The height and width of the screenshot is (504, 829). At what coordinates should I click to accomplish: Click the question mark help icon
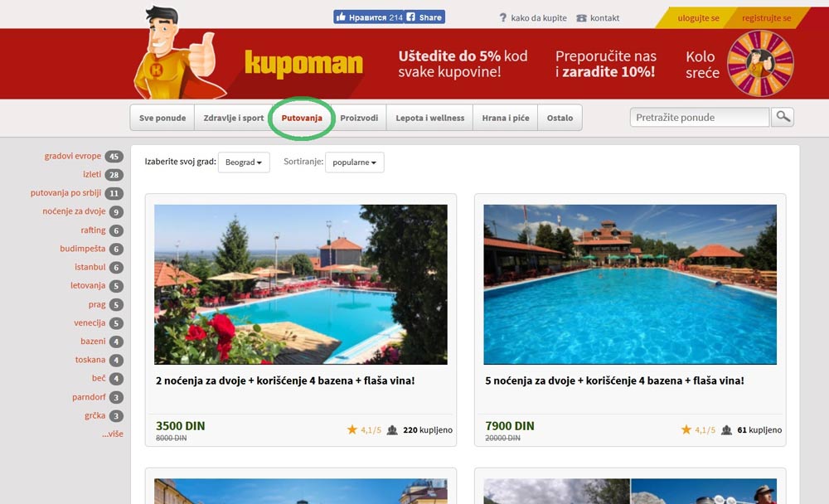(x=502, y=17)
